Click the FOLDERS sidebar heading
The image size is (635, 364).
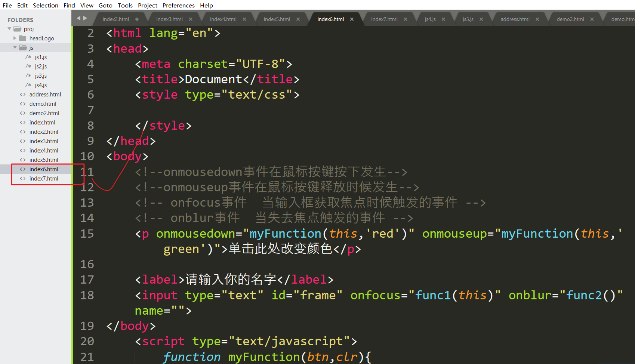(21, 20)
